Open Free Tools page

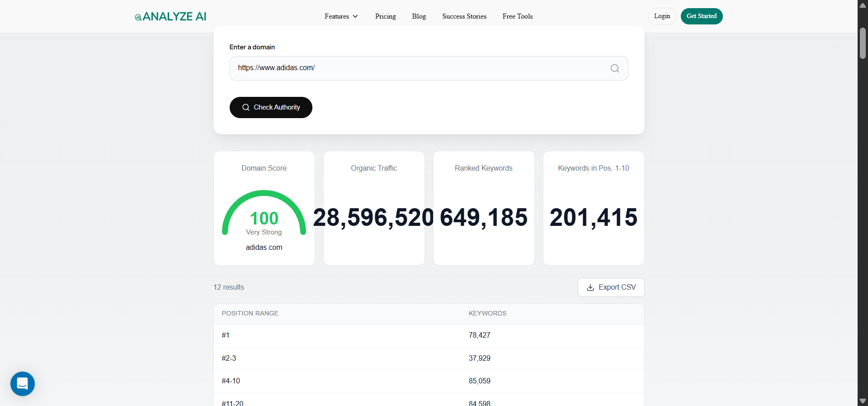(x=518, y=16)
